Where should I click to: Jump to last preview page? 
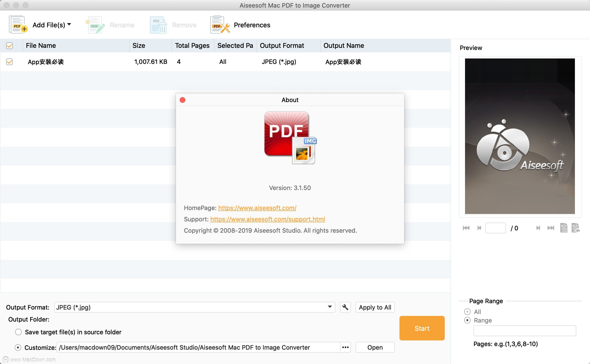(x=551, y=228)
